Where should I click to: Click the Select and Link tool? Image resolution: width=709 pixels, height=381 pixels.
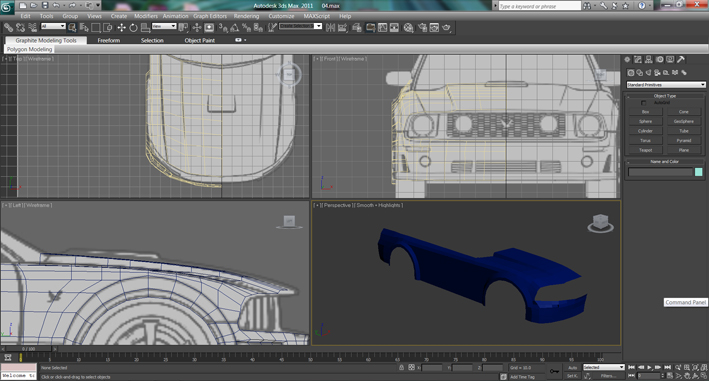(x=8, y=28)
